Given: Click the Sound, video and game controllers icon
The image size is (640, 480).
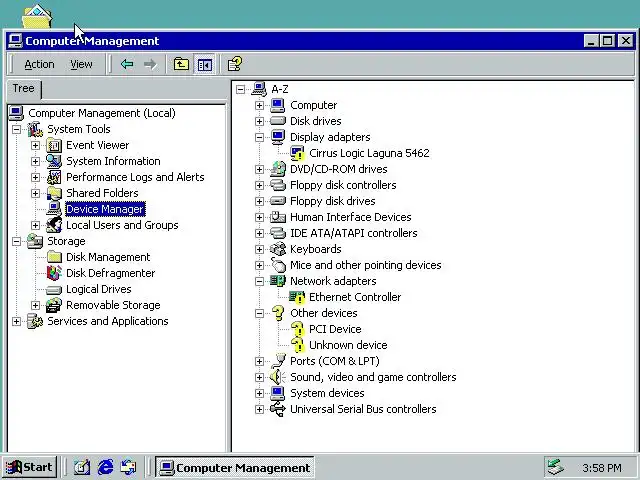Looking at the screenshot, I should pos(278,377).
